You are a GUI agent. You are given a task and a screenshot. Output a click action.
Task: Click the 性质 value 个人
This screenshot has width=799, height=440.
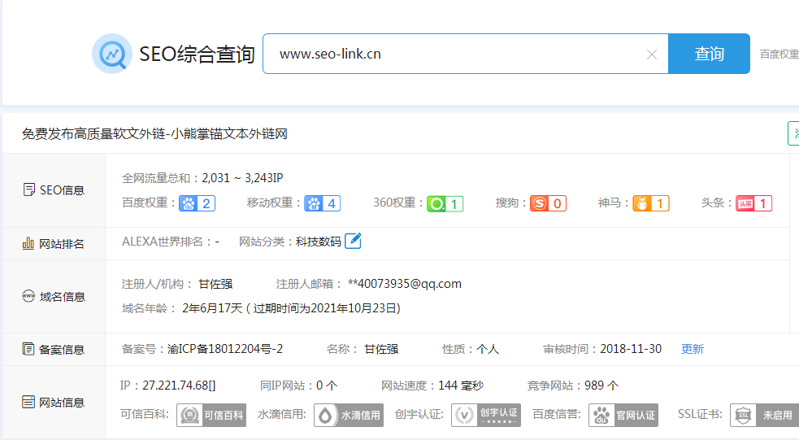(x=488, y=349)
